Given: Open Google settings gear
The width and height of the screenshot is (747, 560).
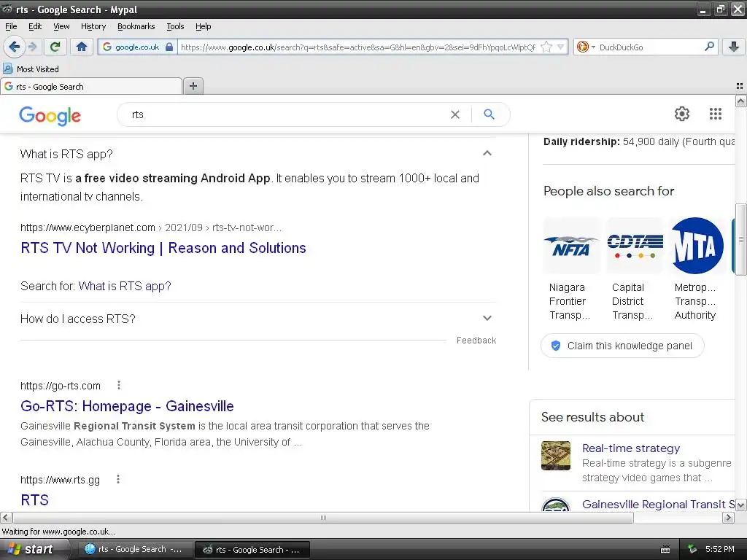Looking at the screenshot, I should pyautogui.click(x=682, y=114).
